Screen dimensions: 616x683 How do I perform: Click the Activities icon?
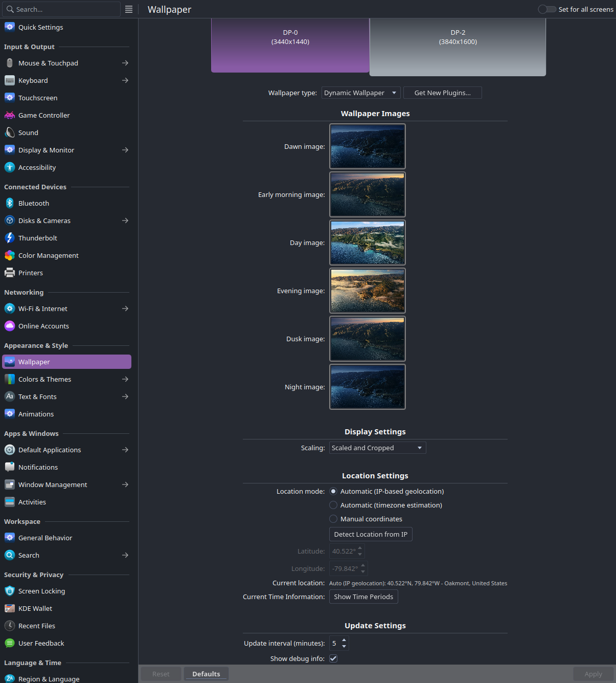point(10,502)
